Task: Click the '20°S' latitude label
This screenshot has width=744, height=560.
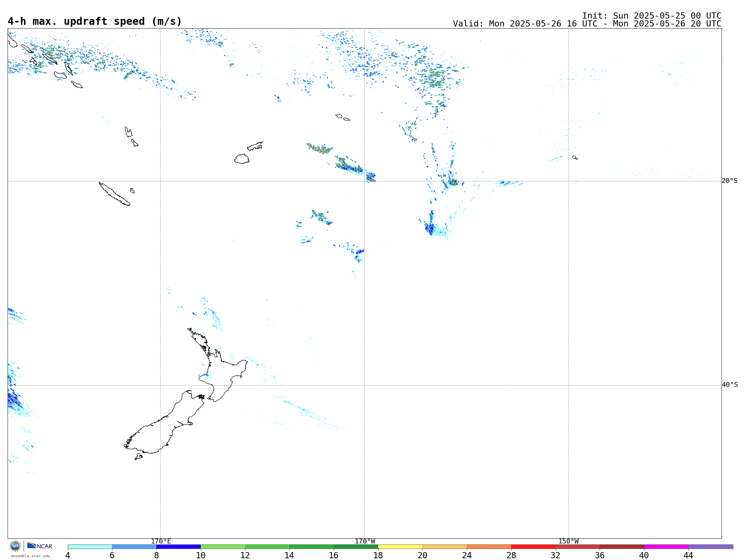Action: 730,180
